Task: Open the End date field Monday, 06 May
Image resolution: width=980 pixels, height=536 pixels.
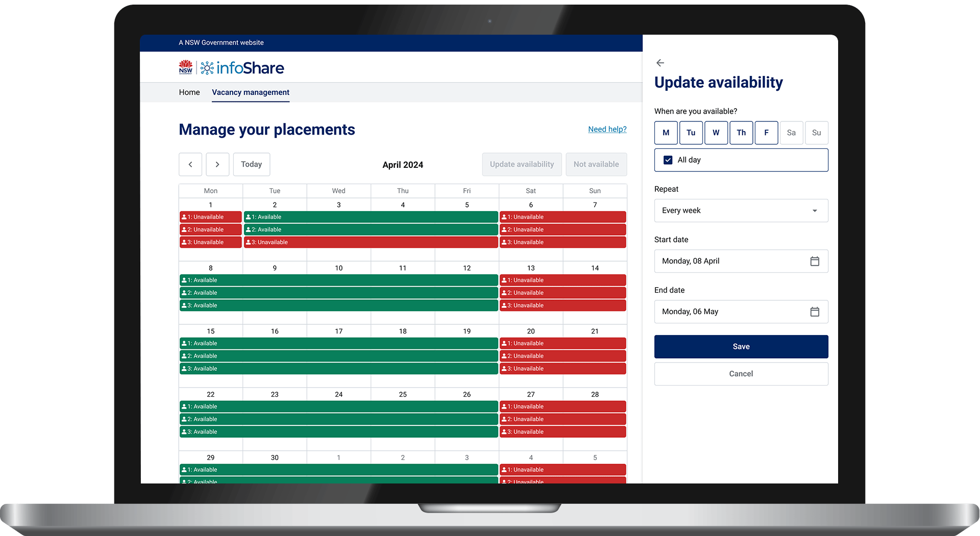Action: [x=741, y=312]
